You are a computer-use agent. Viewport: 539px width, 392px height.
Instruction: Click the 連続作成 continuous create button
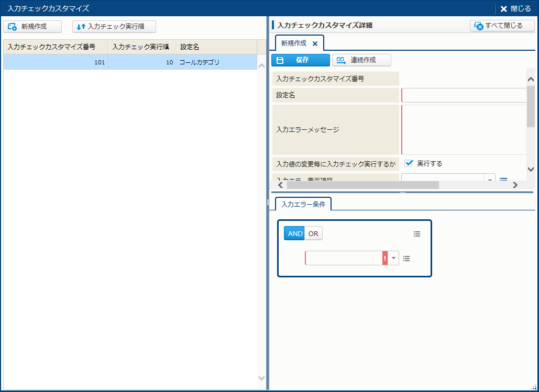(x=361, y=60)
